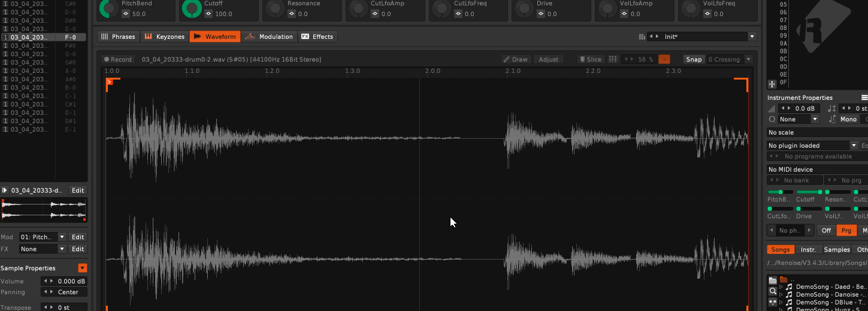Screen dimensions: 868x311
Task: Click the folder icon in the file browser
Action: coord(773,280)
